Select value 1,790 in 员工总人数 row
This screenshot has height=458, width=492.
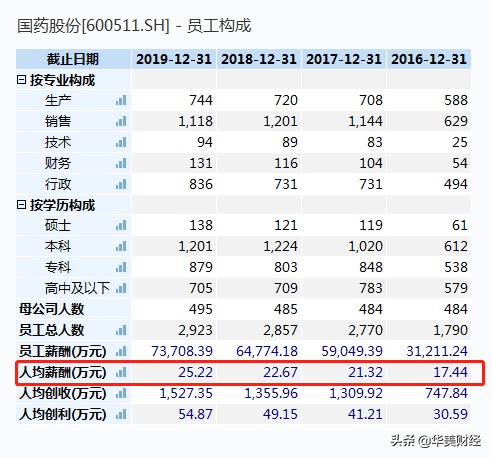click(450, 330)
